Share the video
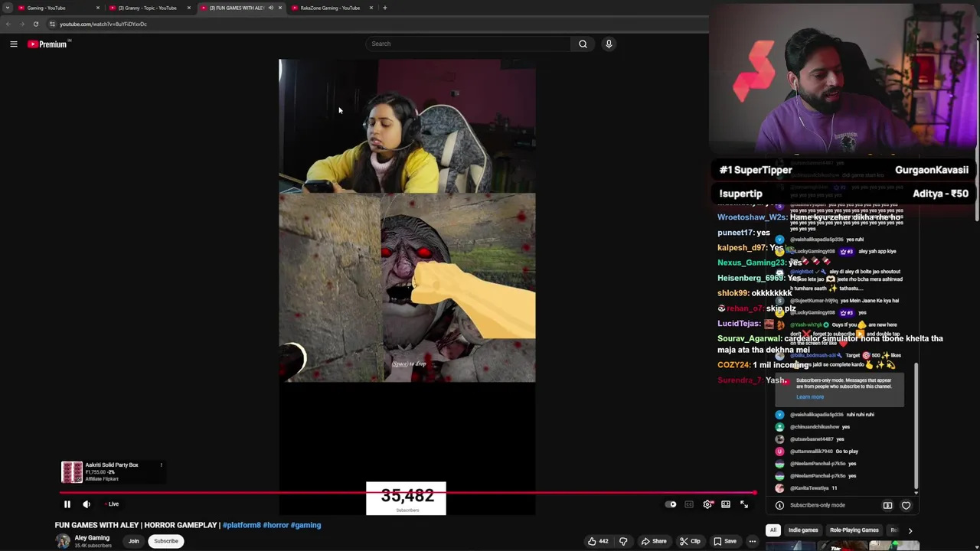 coord(654,541)
